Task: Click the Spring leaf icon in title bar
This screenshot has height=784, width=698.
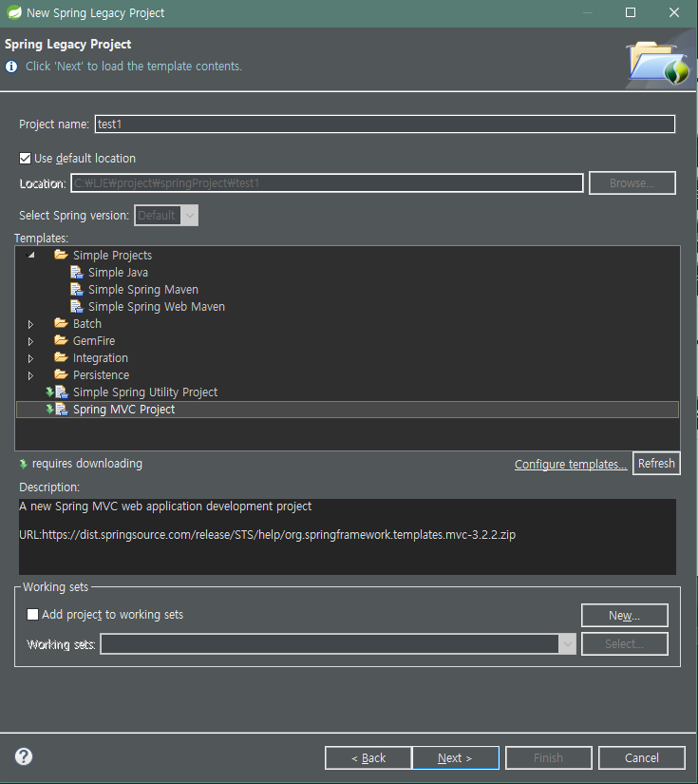Action: click(x=14, y=12)
